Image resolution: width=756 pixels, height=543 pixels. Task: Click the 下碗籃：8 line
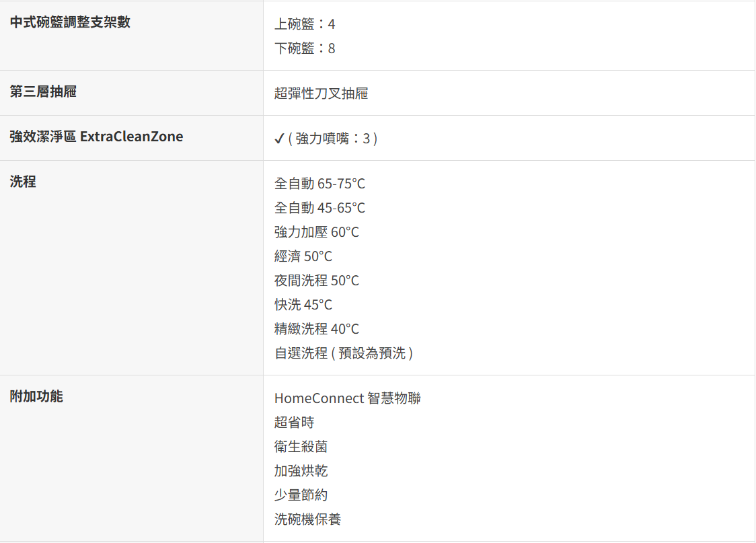click(305, 48)
